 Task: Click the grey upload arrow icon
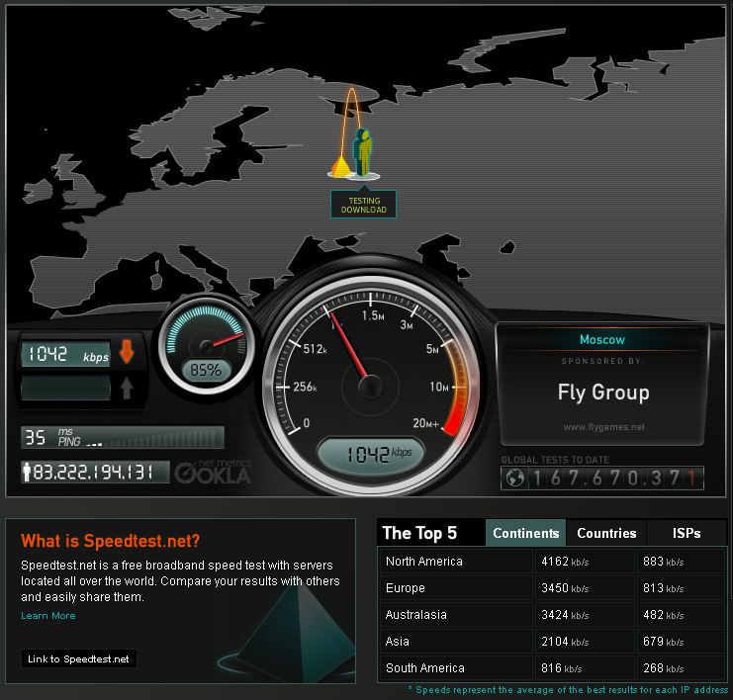click(x=127, y=388)
